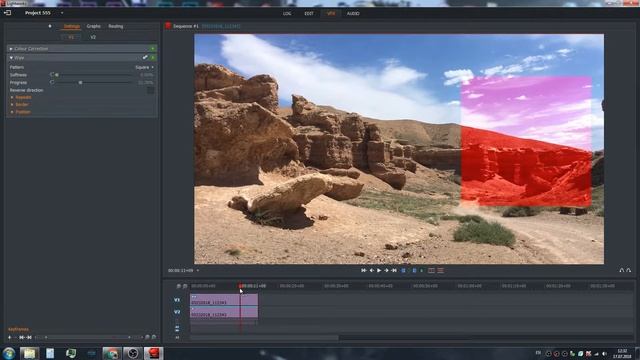Click the eyedropper icon on the Wipe row
This screenshot has height=360, width=640.
tap(145, 58)
